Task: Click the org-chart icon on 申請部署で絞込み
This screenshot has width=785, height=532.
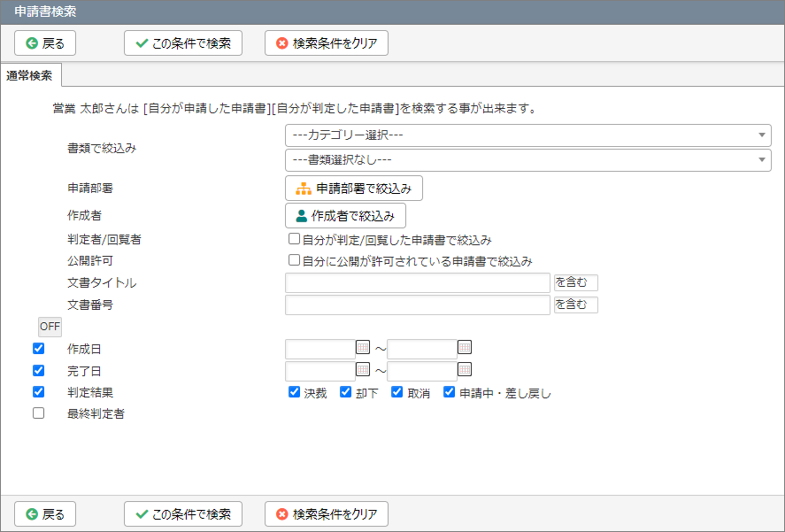Action: tap(304, 189)
